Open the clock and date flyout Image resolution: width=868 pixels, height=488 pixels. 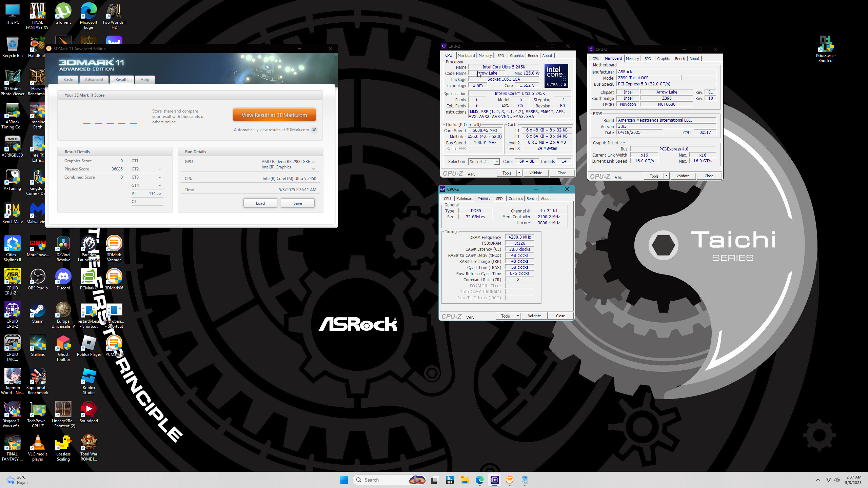point(853,480)
